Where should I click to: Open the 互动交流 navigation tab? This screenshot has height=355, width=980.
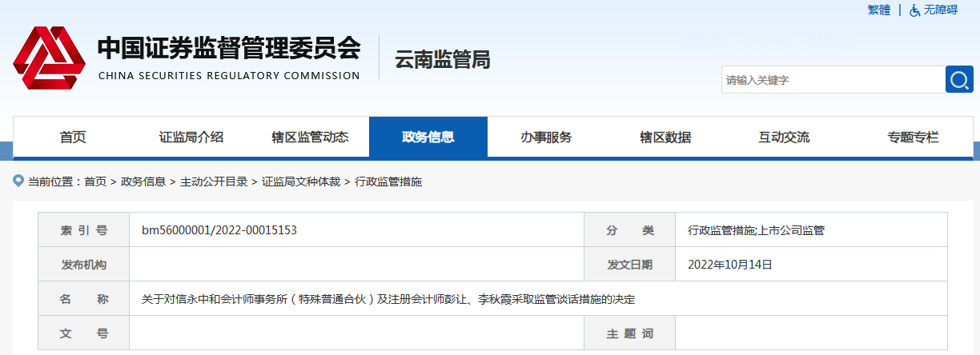click(x=784, y=137)
